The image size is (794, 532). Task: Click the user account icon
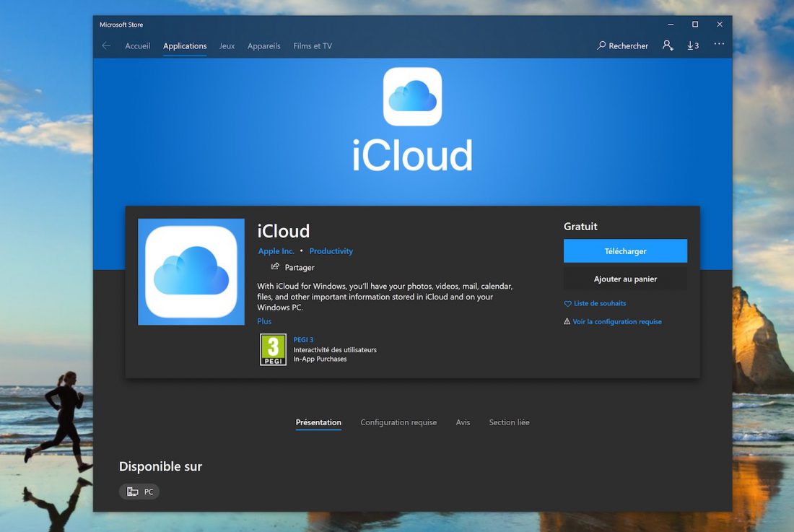point(668,45)
